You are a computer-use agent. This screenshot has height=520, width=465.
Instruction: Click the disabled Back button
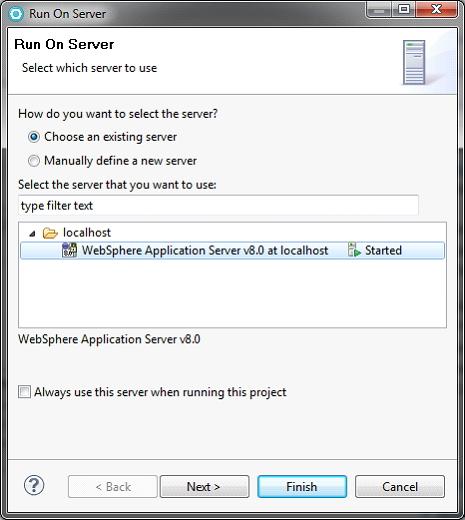[x=113, y=487]
